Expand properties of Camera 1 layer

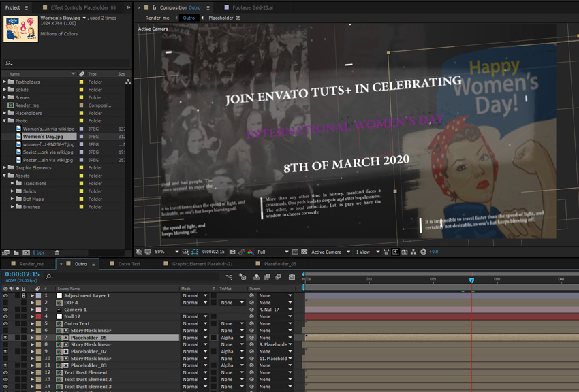[32, 310]
